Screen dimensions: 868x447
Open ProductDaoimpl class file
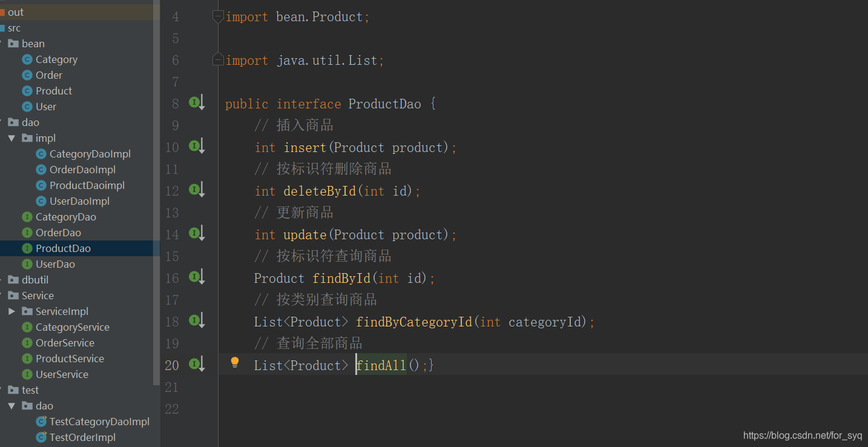point(87,185)
